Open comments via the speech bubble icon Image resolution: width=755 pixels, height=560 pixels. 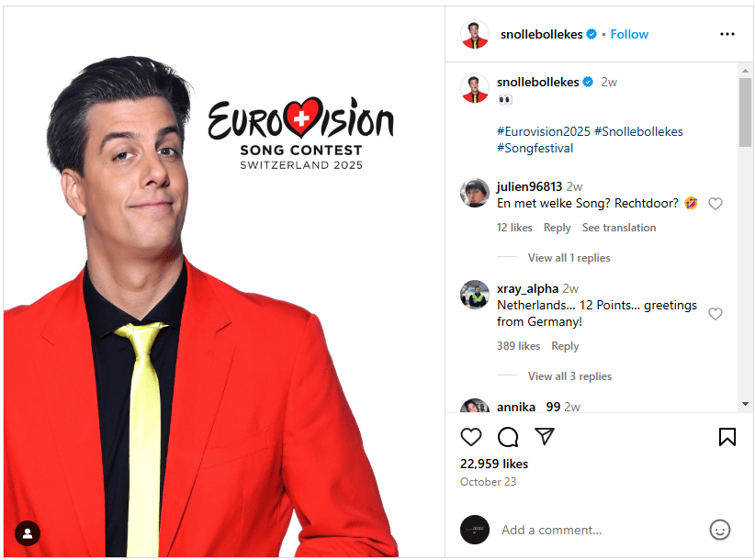point(508,437)
